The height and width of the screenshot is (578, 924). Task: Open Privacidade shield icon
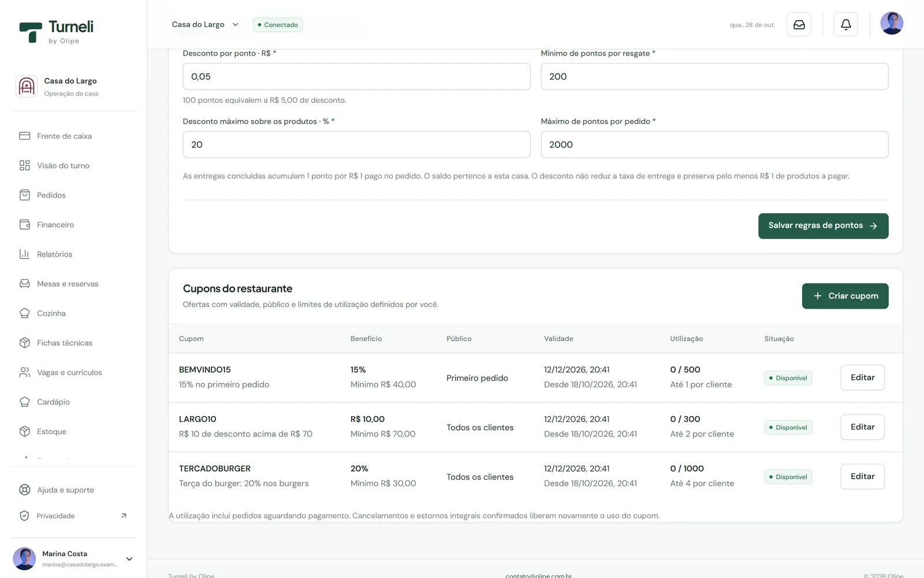tap(24, 516)
